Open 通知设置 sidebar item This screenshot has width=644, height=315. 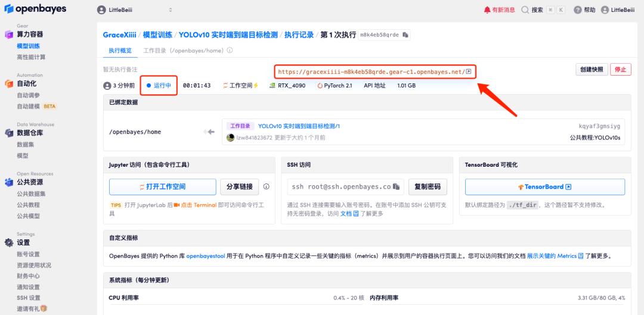coord(29,286)
